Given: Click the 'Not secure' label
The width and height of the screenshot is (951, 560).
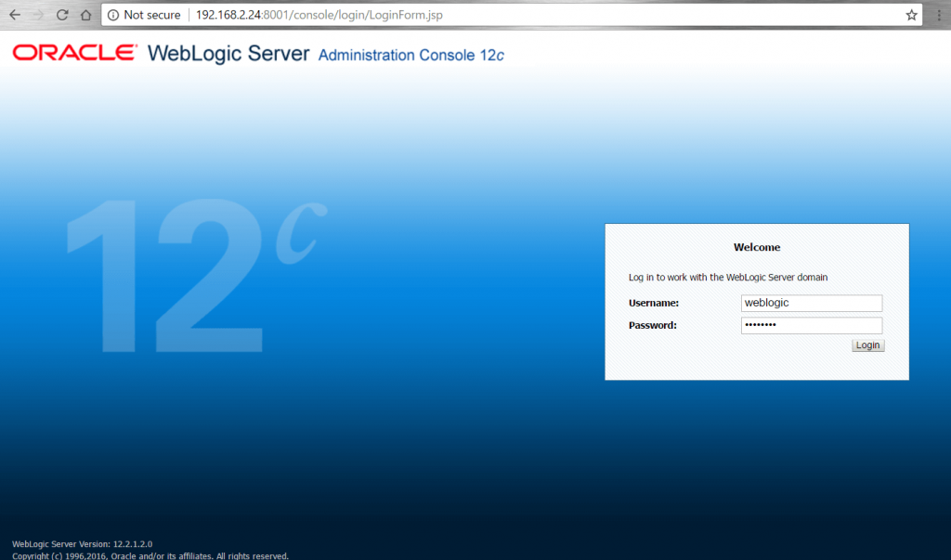Looking at the screenshot, I should (150, 15).
